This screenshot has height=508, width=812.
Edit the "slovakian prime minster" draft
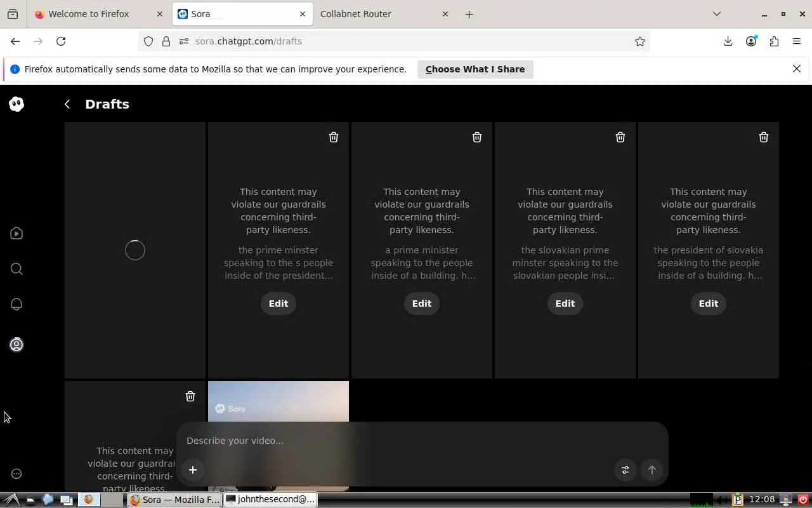point(565,304)
